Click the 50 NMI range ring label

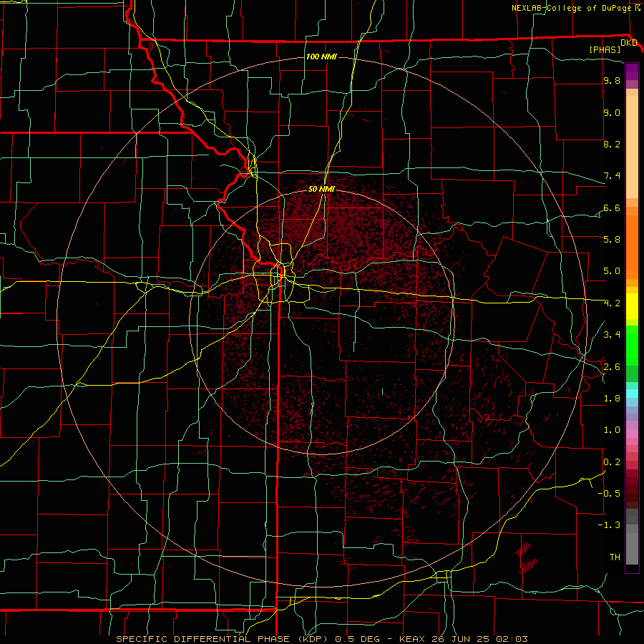pos(321,189)
